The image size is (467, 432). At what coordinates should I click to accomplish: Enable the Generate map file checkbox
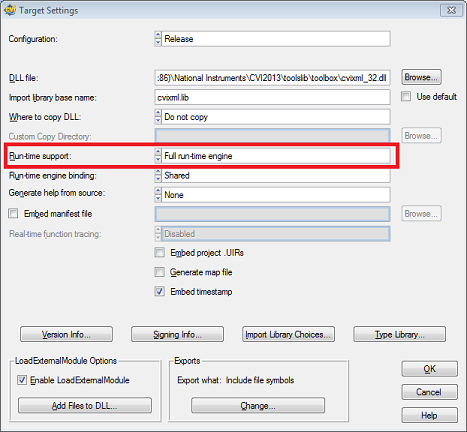(159, 272)
